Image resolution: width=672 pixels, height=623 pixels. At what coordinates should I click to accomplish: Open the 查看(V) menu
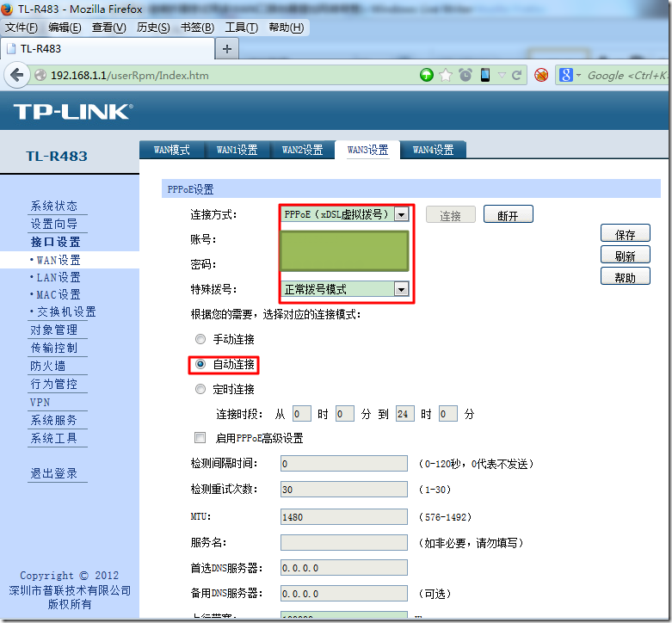pos(109,28)
